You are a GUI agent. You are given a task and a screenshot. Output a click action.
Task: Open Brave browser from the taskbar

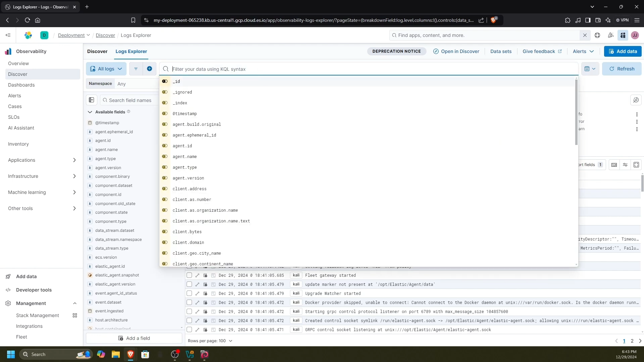coord(131,354)
